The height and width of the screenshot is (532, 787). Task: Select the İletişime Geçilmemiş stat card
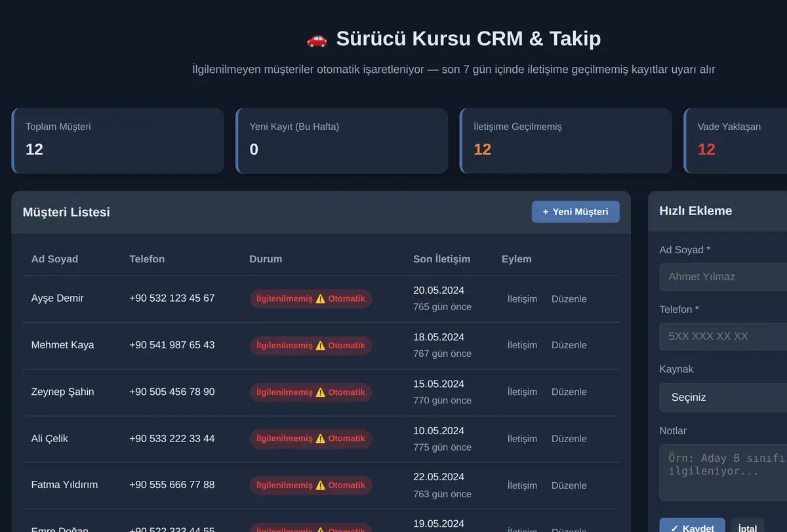565,141
